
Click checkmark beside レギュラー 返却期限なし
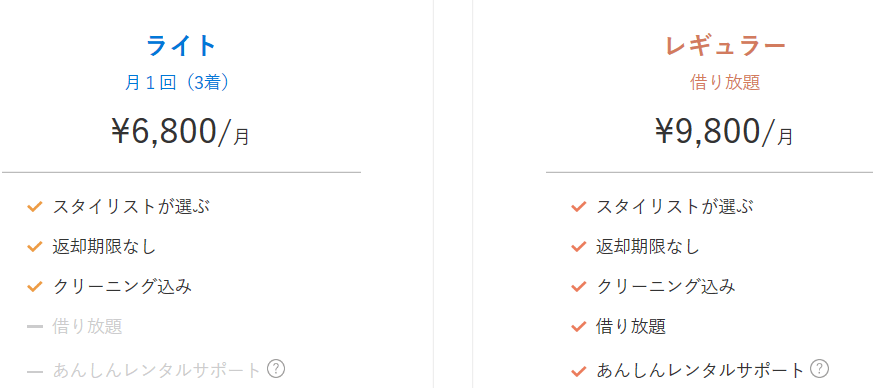tap(578, 247)
